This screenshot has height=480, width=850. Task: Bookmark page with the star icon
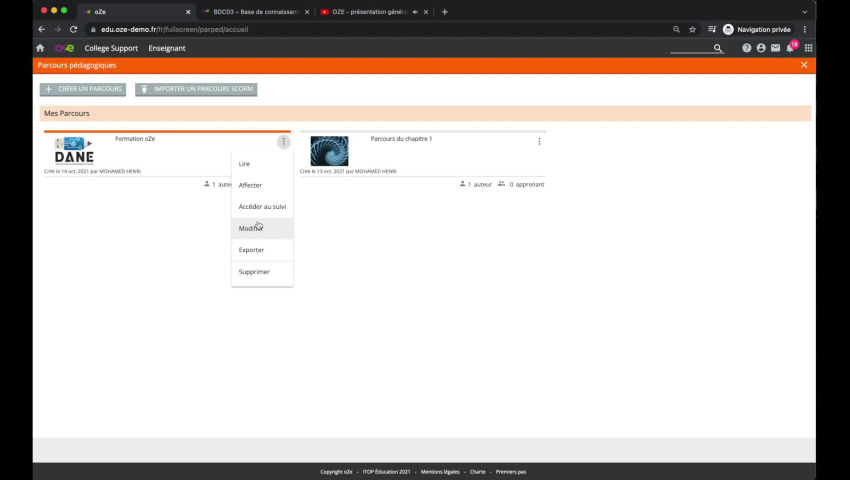pos(692,29)
